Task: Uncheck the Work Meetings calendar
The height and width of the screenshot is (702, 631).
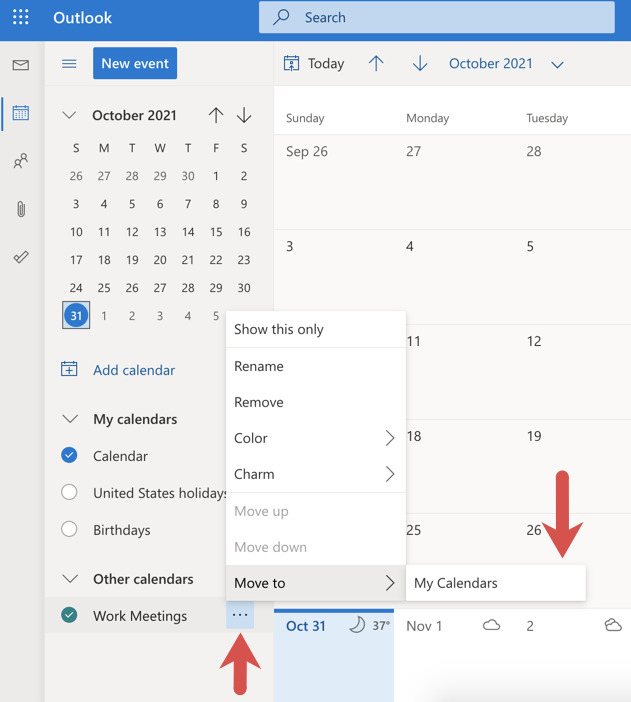Action: click(69, 615)
